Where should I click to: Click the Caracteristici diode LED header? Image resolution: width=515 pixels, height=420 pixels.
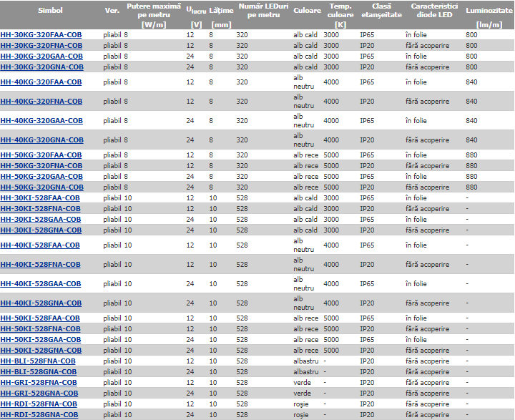(x=434, y=11)
